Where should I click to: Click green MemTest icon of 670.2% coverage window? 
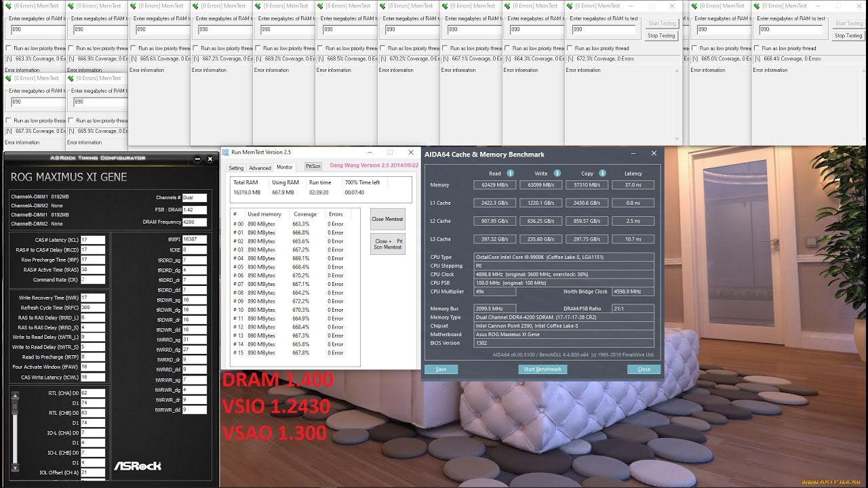[x=383, y=6]
